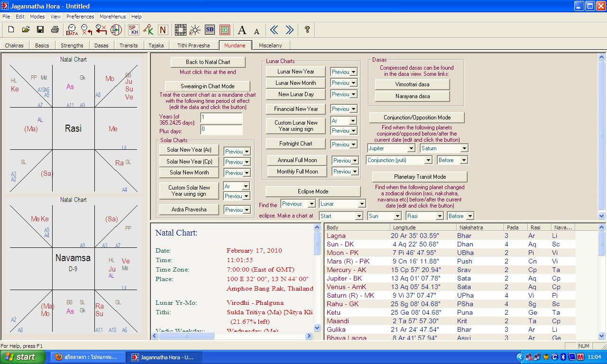The height and width of the screenshot is (364, 607).
Task: Open the Conjunction (yuti) dropdown
Action: [428, 160]
